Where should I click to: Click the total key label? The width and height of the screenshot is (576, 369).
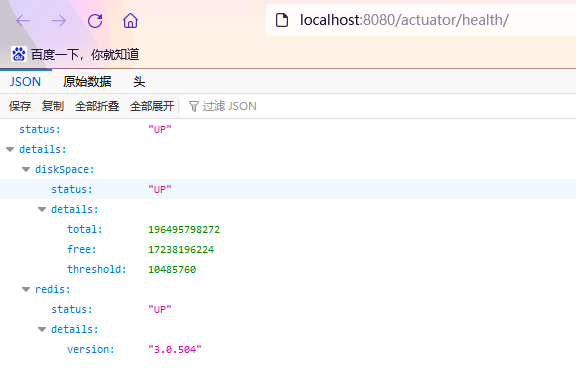point(84,229)
